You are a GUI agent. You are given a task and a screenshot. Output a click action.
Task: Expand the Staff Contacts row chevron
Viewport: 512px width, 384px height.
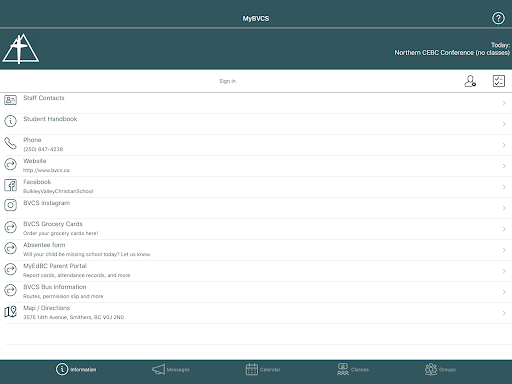click(x=504, y=103)
